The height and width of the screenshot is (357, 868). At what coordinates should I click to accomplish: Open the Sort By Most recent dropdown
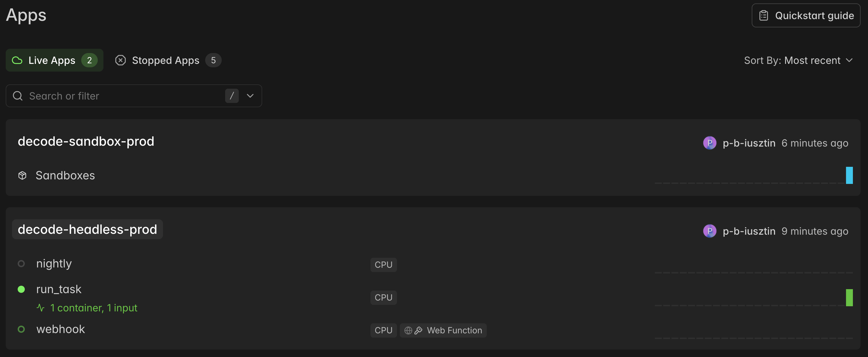[x=798, y=60]
